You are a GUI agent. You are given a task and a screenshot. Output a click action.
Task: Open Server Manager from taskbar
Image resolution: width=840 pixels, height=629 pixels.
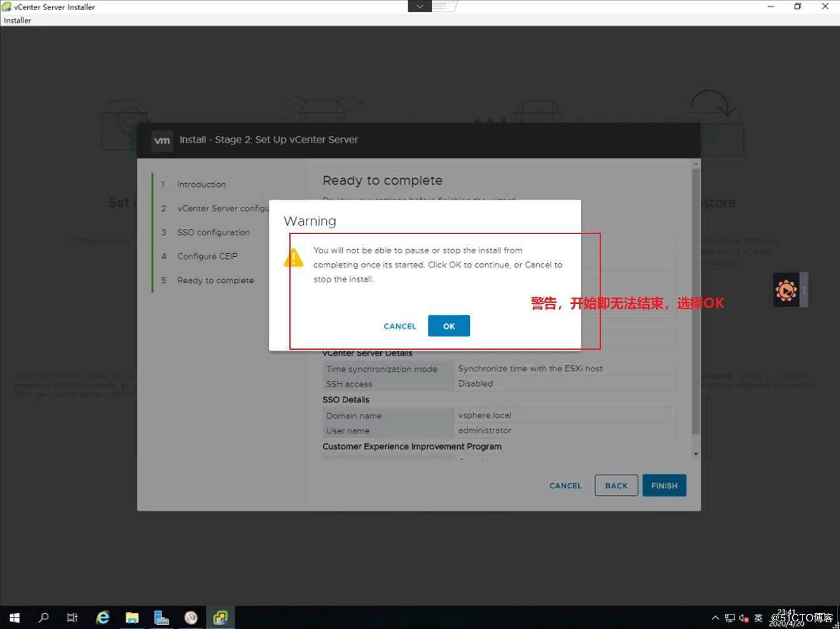tap(162, 618)
